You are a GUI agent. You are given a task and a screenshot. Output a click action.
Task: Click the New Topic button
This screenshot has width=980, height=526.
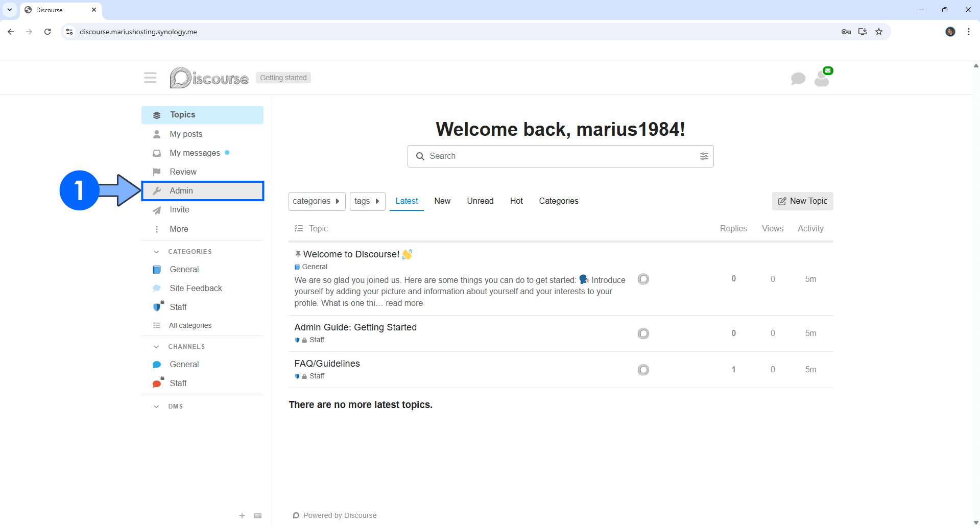(x=802, y=201)
